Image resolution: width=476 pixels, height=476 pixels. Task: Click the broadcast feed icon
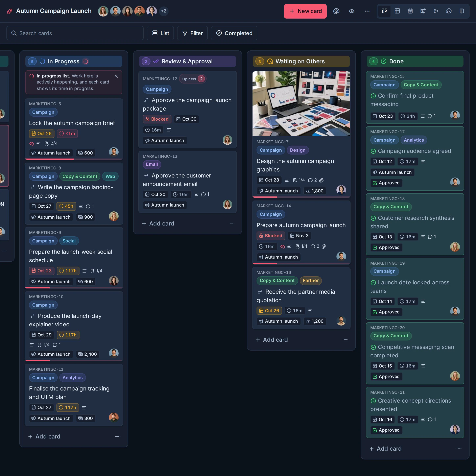[x=336, y=11]
